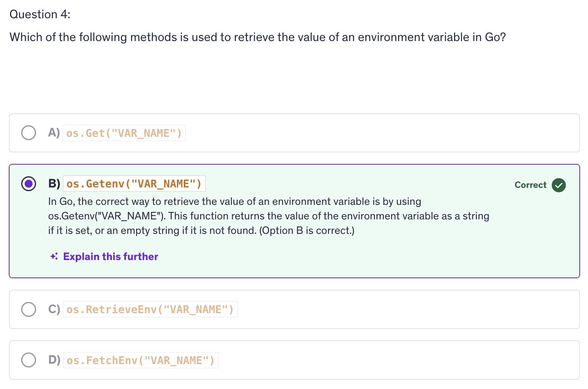Click the bold B) letter label
Image resolution: width=588 pixels, height=389 pixels.
(54, 183)
